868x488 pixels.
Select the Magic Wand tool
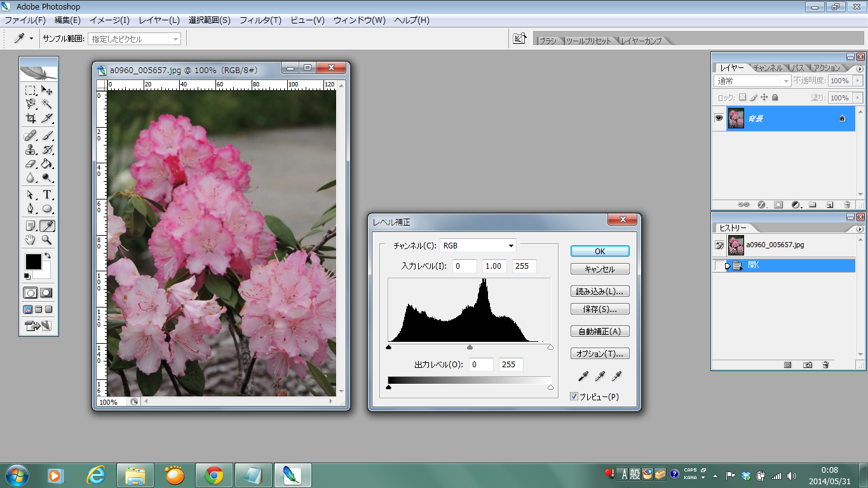(x=47, y=104)
